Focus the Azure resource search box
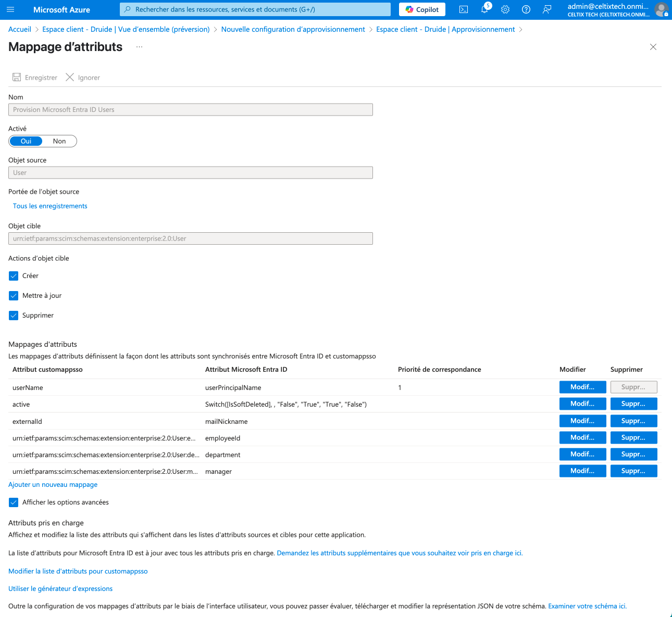Screen dimensions: 672x617 pyautogui.click(x=255, y=9)
